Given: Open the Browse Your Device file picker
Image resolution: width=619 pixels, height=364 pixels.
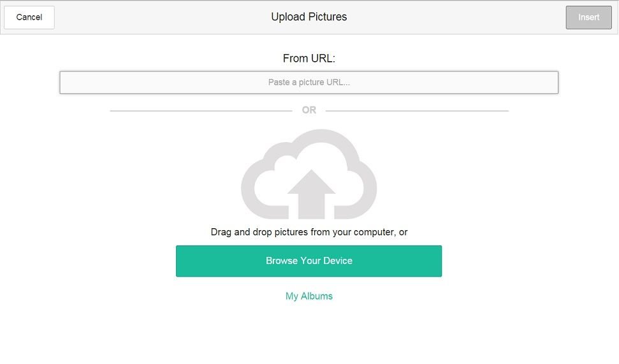Looking at the screenshot, I should click(x=309, y=261).
